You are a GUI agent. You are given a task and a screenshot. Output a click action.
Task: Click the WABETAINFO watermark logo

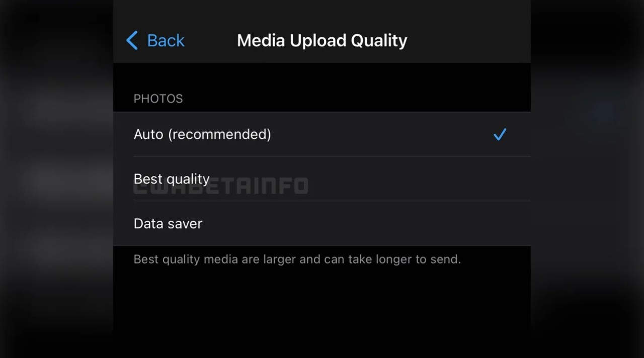(221, 186)
